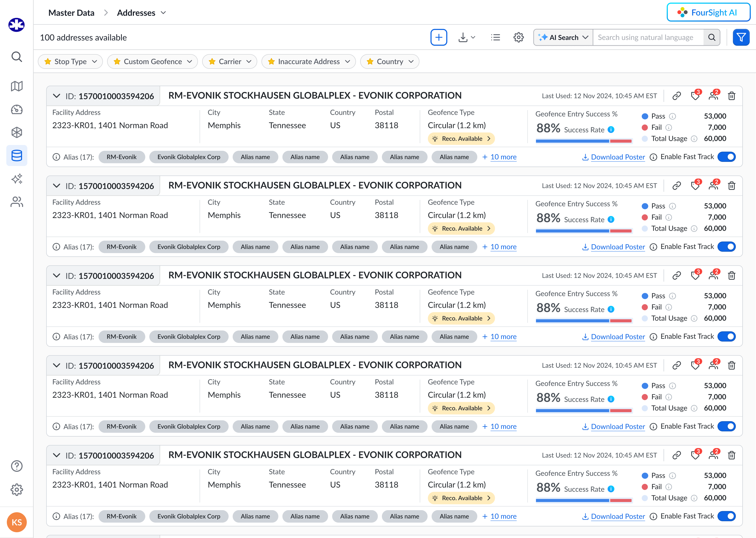
Task: Click the Success Rate info icon on first card
Action: [611, 130]
